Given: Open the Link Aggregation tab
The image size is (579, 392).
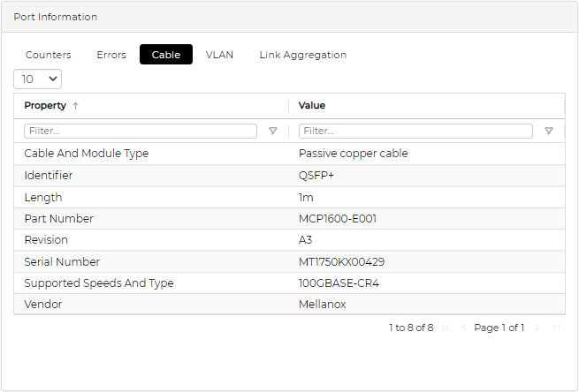Looking at the screenshot, I should click(302, 55).
